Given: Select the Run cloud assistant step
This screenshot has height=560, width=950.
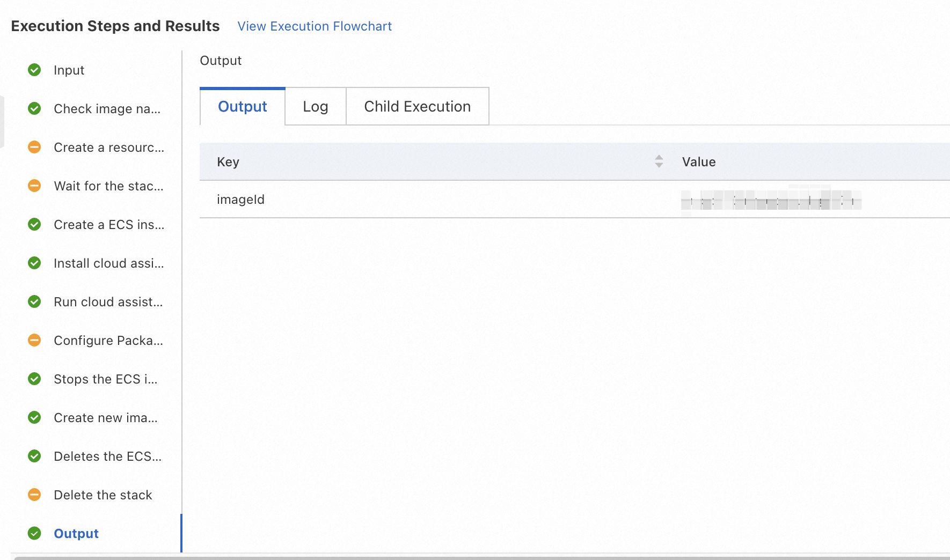Looking at the screenshot, I should point(108,302).
